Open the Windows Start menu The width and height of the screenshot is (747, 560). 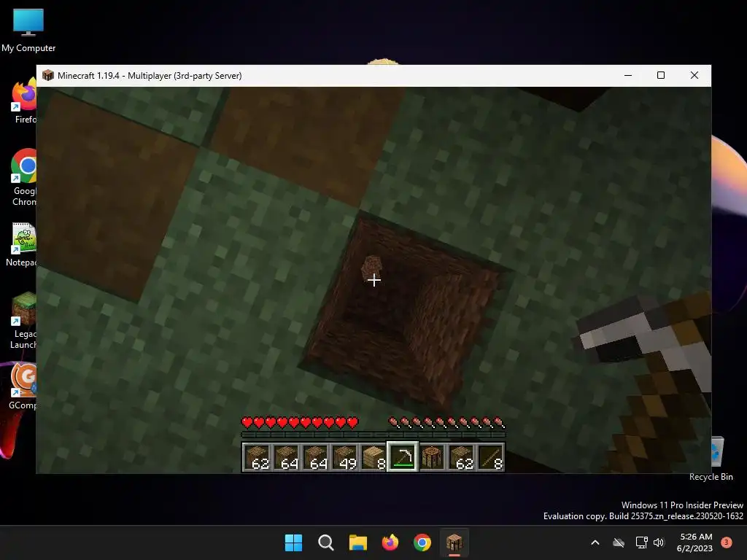pos(293,542)
